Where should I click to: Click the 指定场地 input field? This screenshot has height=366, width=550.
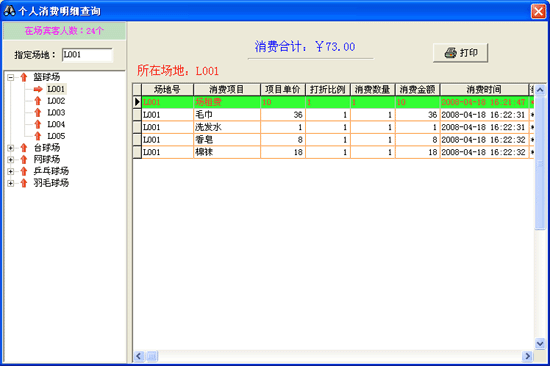point(87,55)
